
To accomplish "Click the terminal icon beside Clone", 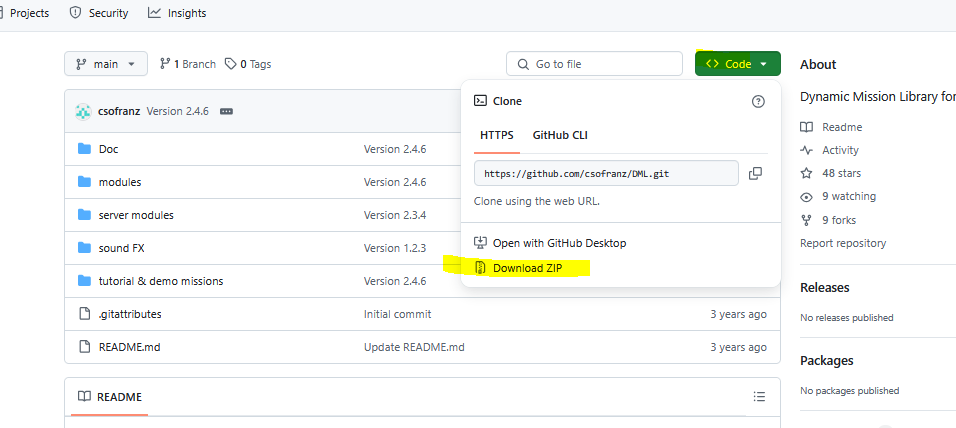I will coord(480,101).
